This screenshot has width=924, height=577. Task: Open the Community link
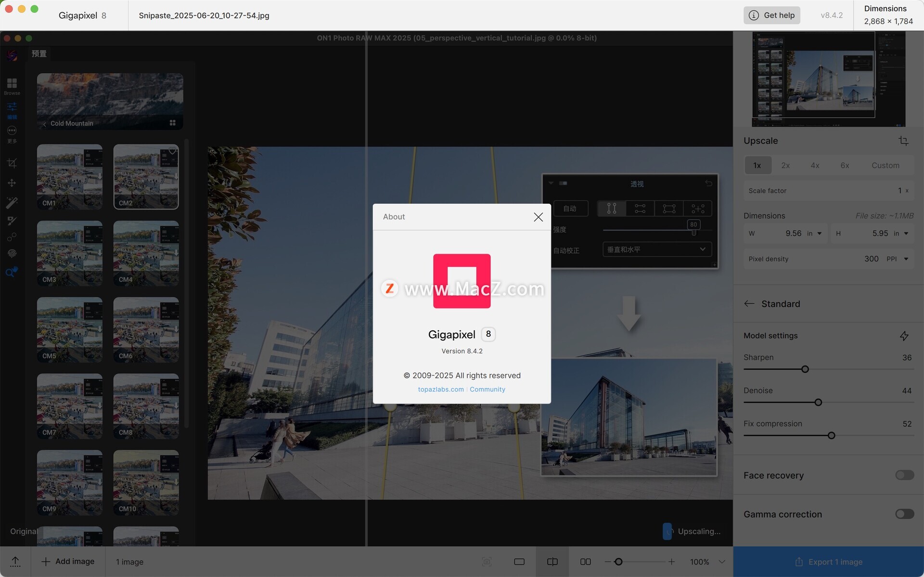click(x=488, y=389)
